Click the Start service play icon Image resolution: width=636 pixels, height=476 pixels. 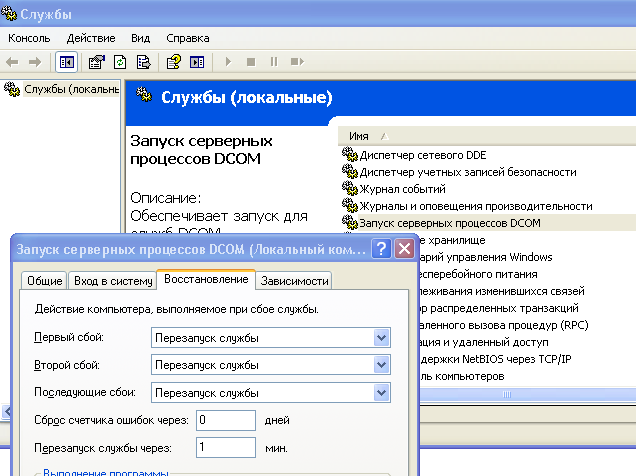[x=228, y=62]
